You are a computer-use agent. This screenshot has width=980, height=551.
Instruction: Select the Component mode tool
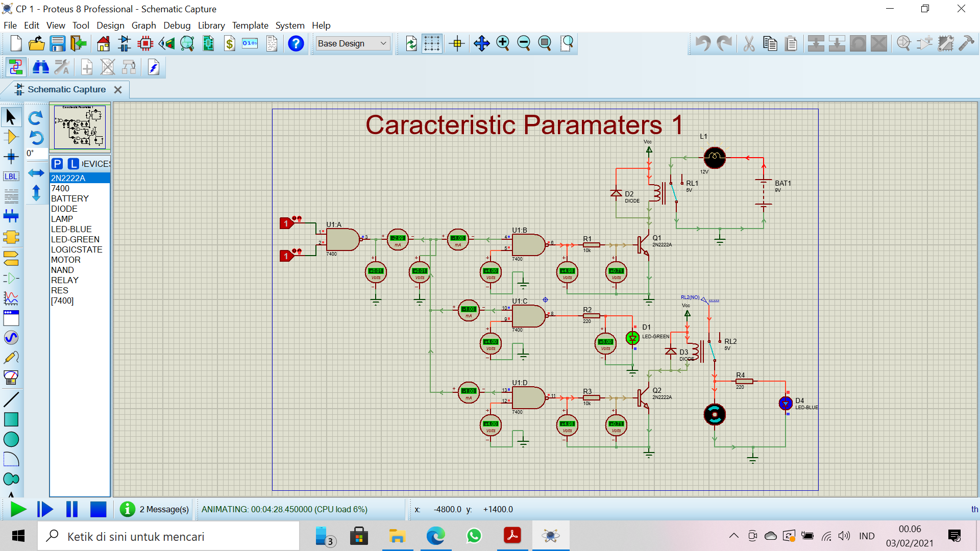(x=11, y=136)
